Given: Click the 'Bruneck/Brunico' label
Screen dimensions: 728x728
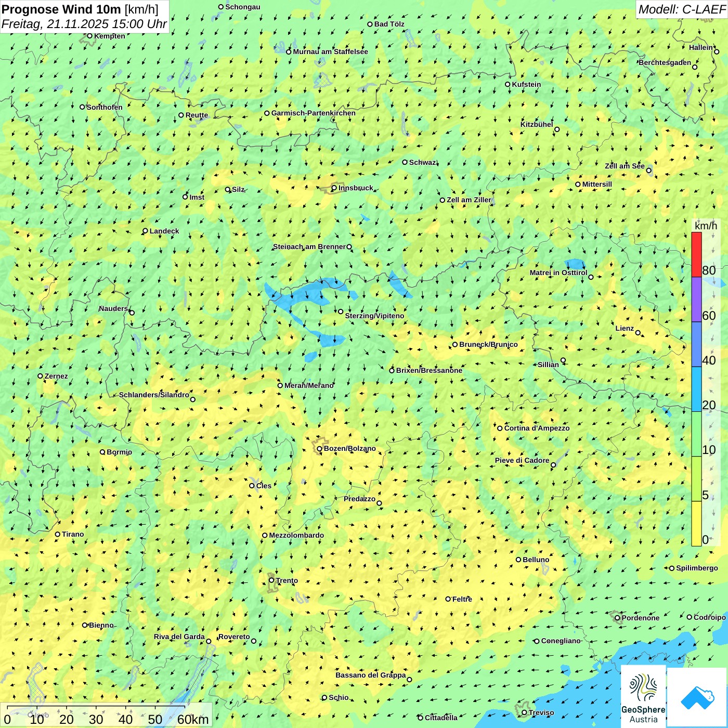Looking at the screenshot, I should click(488, 344).
